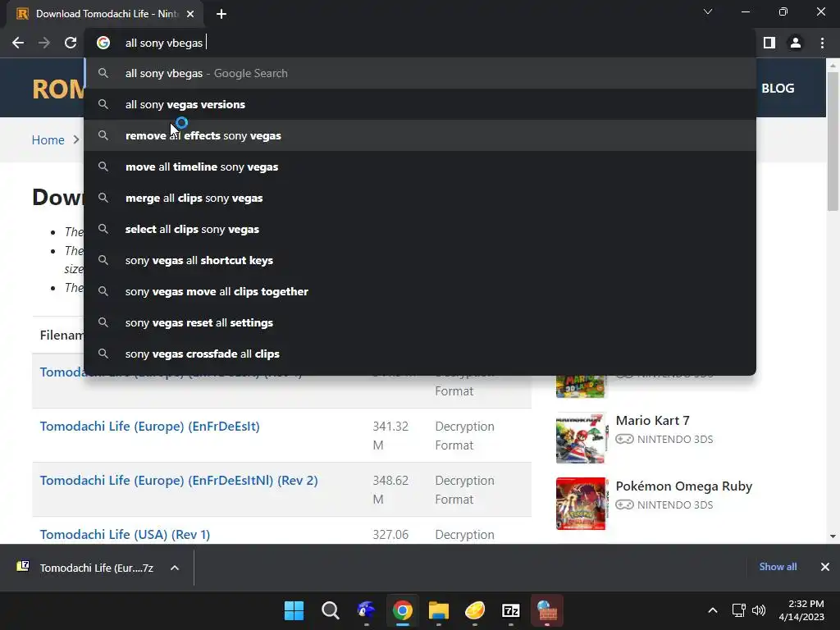840x630 pixels.
Task: Click Show all downloads
Action: tap(778, 567)
